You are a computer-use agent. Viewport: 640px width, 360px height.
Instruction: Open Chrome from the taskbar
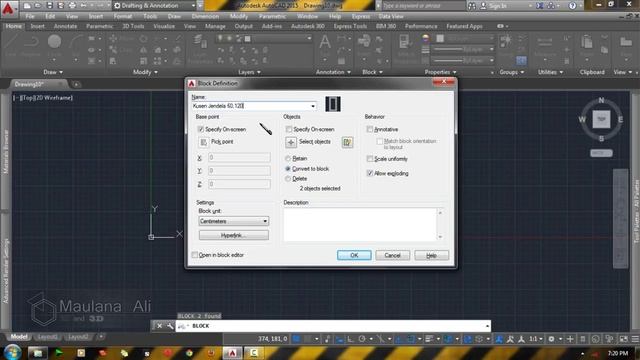coord(189,353)
